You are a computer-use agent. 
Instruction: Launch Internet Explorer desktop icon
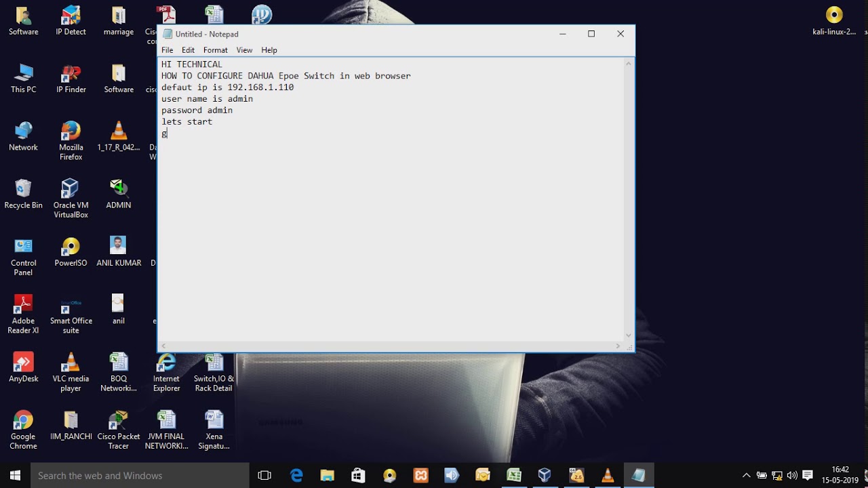click(166, 372)
